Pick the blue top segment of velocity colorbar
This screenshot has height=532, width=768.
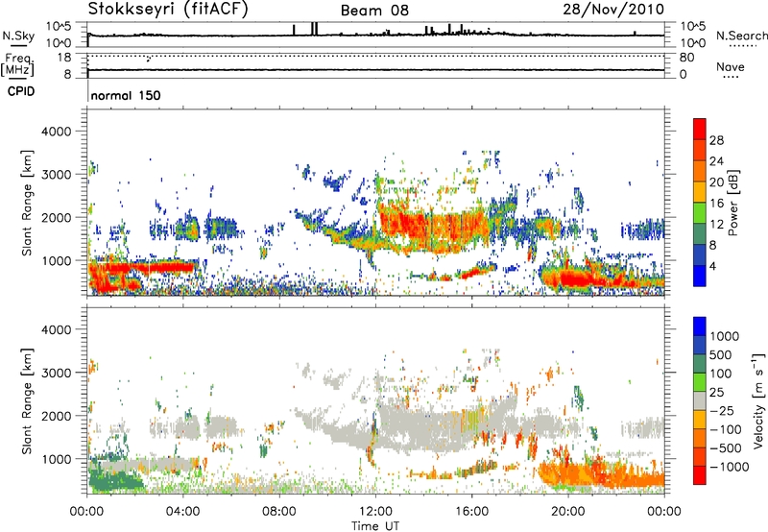tap(700, 326)
